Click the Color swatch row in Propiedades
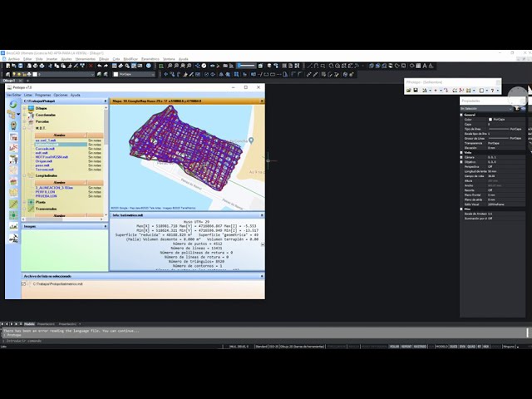The image size is (532, 399). pyautogui.click(x=492, y=119)
